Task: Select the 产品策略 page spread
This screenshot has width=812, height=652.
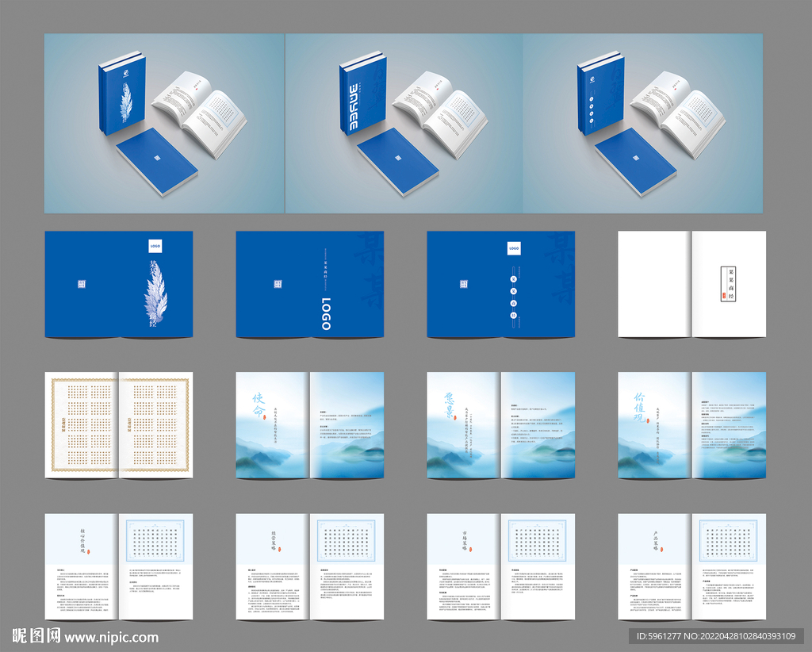Action: (692, 566)
